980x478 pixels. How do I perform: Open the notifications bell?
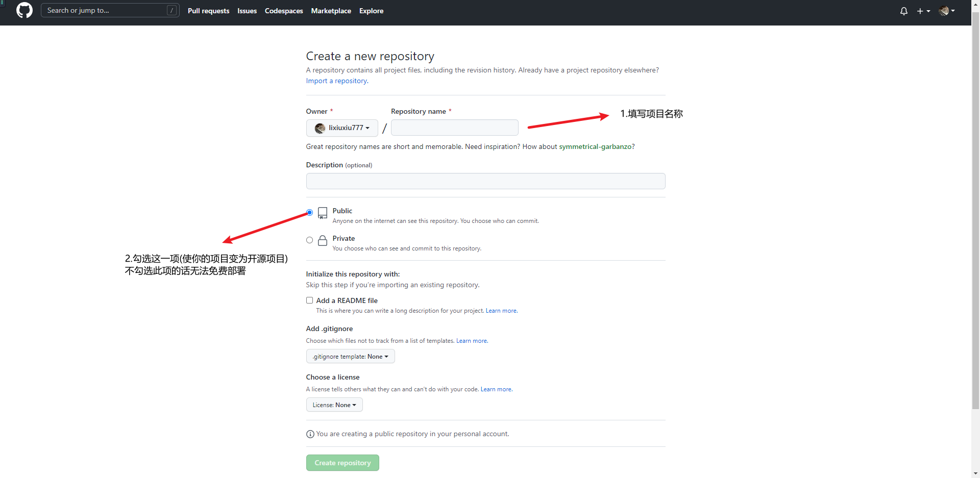[x=904, y=11]
